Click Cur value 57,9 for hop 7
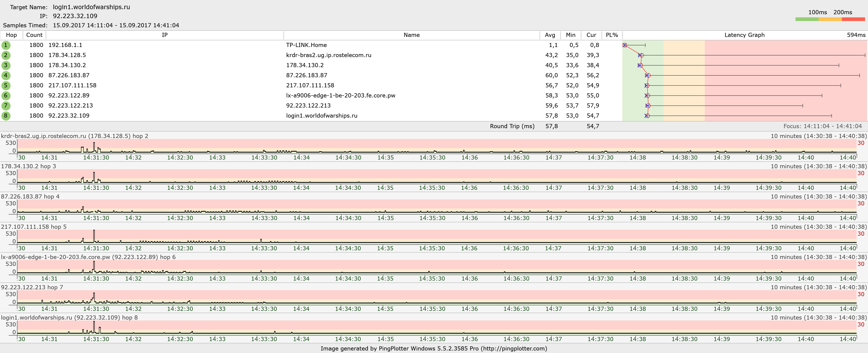868x353 pixels. point(593,106)
